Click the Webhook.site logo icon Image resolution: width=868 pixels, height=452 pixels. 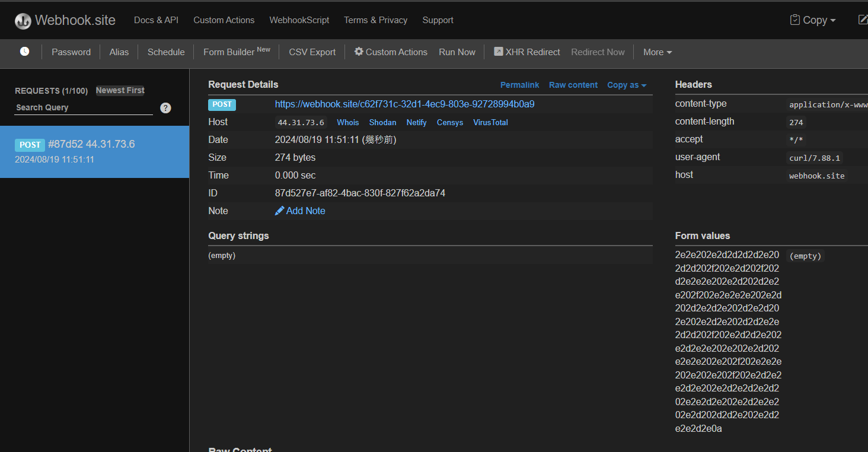click(x=23, y=21)
